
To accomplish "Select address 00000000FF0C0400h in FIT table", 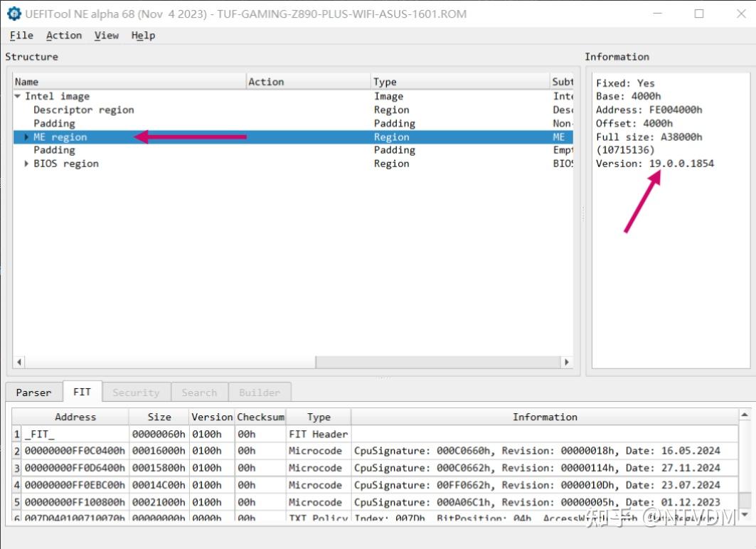I will [x=75, y=451].
